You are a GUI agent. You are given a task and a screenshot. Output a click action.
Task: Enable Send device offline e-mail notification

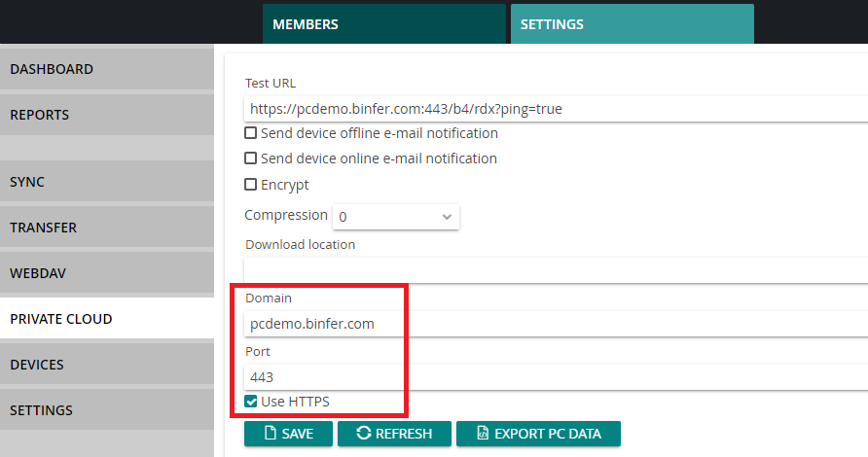coord(251,133)
